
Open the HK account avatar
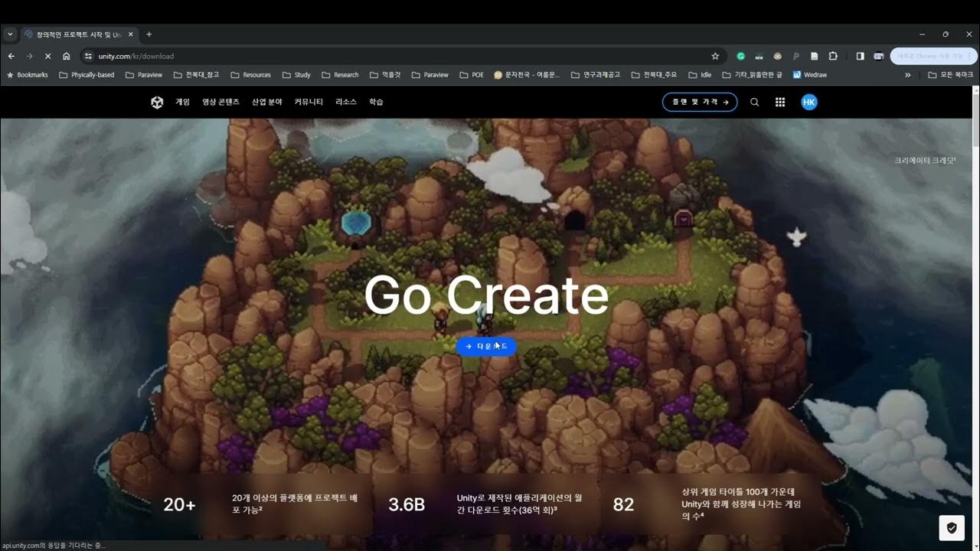pos(809,102)
